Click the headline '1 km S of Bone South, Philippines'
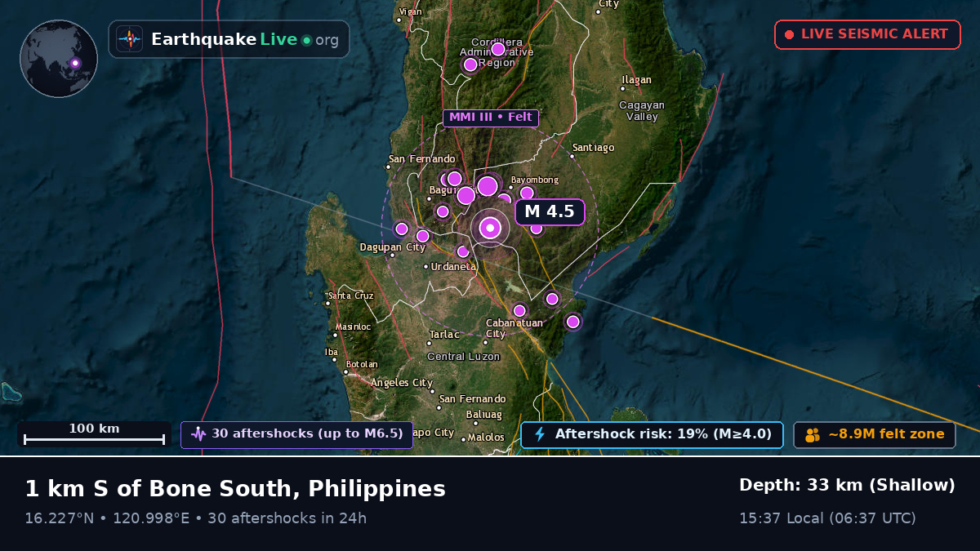 click(235, 489)
